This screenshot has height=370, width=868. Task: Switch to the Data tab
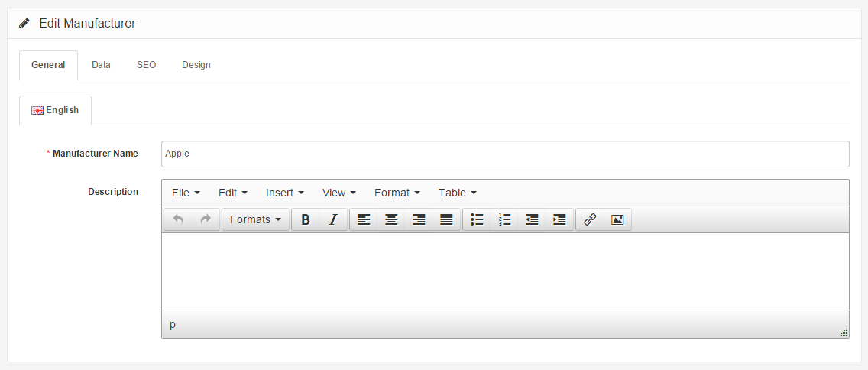pos(102,65)
